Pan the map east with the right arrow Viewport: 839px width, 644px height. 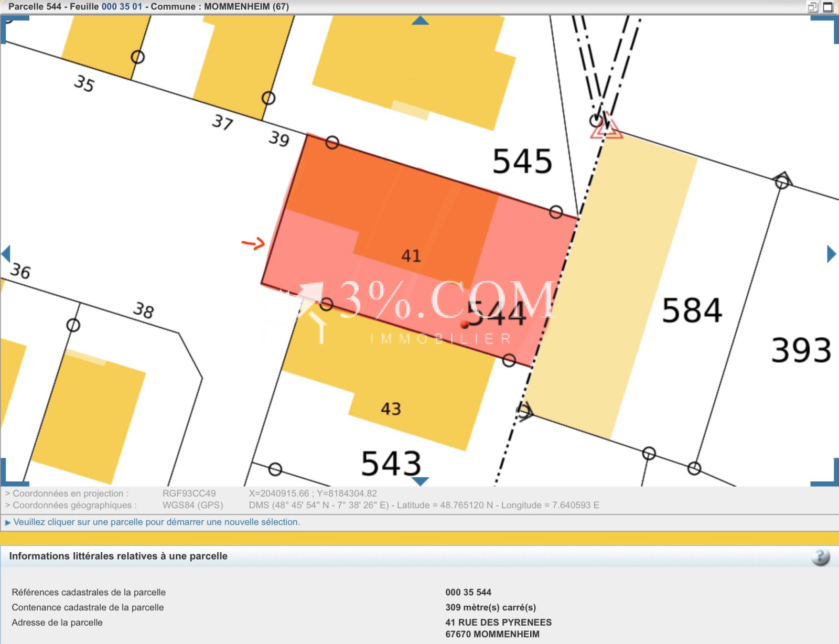(x=832, y=254)
